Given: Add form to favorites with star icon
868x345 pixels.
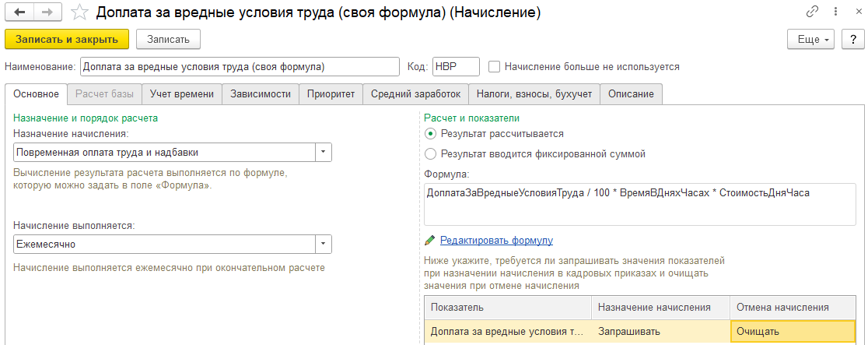Looking at the screenshot, I should (x=78, y=12).
